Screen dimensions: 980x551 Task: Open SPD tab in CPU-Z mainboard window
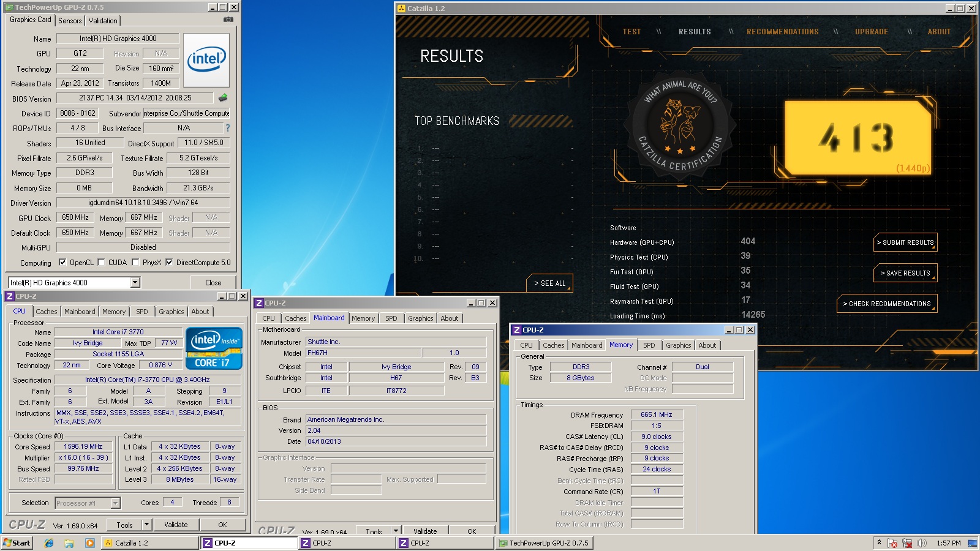point(391,318)
